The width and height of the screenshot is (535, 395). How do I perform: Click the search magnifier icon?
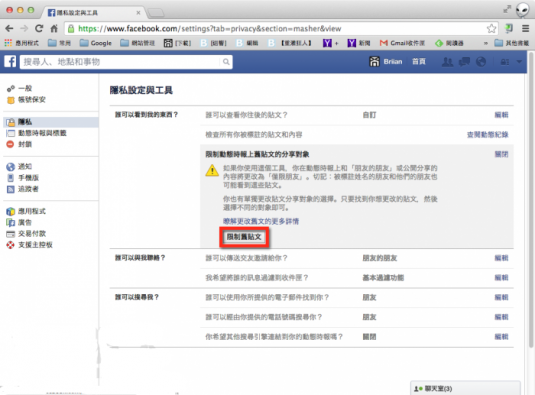coord(226,62)
